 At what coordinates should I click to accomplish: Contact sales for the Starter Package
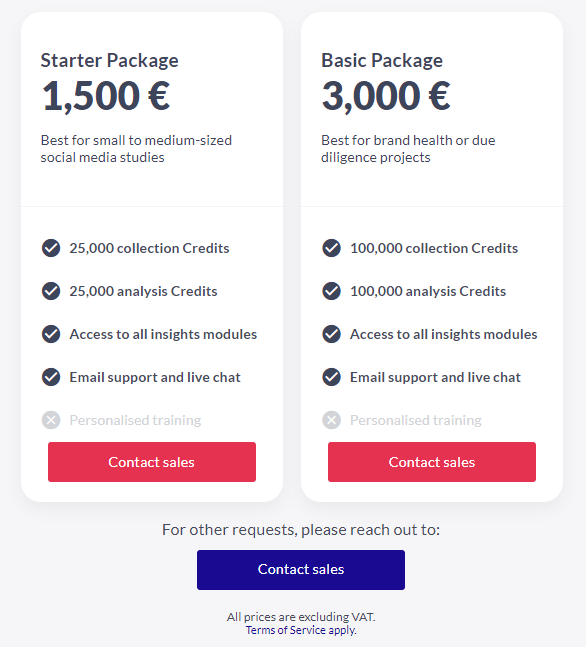(x=152, y=462)
